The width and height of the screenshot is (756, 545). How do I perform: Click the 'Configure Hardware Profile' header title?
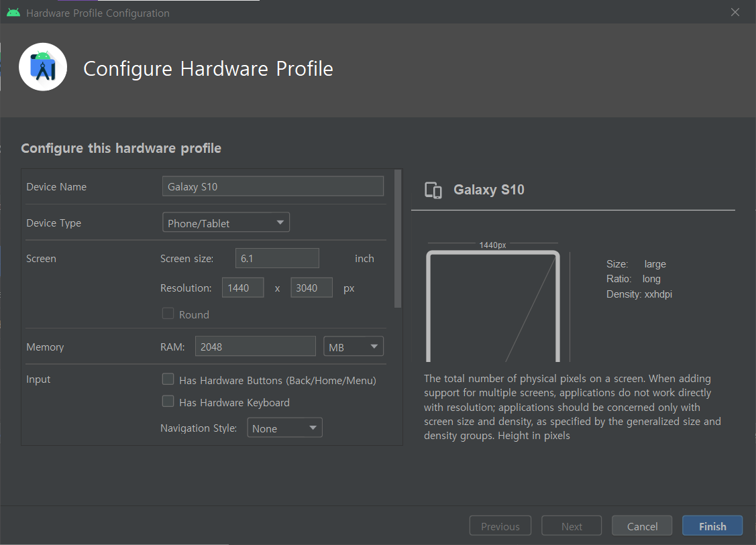tap(208, 68)
